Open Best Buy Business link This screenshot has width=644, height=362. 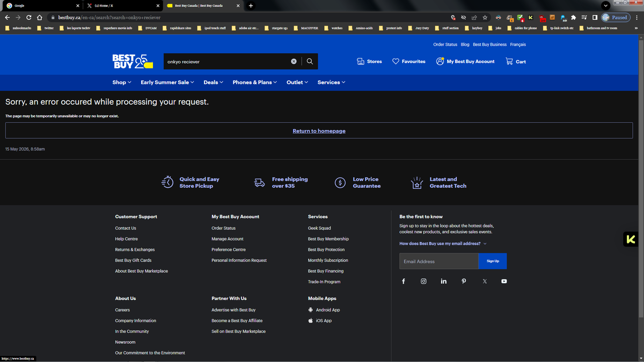489,45
